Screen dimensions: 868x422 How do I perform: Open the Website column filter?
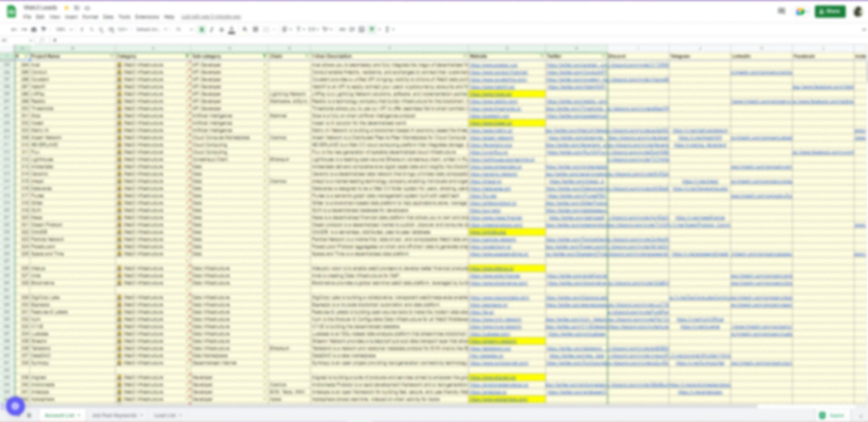tap(542, 56)
